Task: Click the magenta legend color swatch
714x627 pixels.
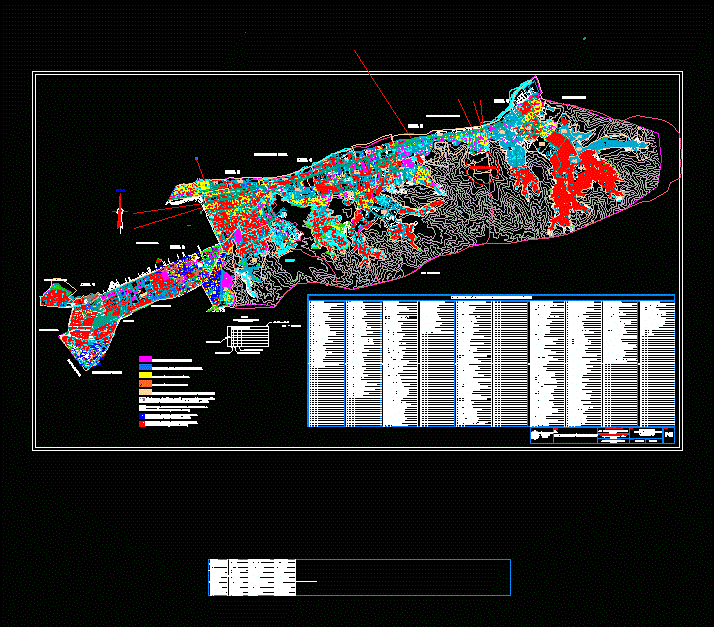Action: click(x=145, y=359)
